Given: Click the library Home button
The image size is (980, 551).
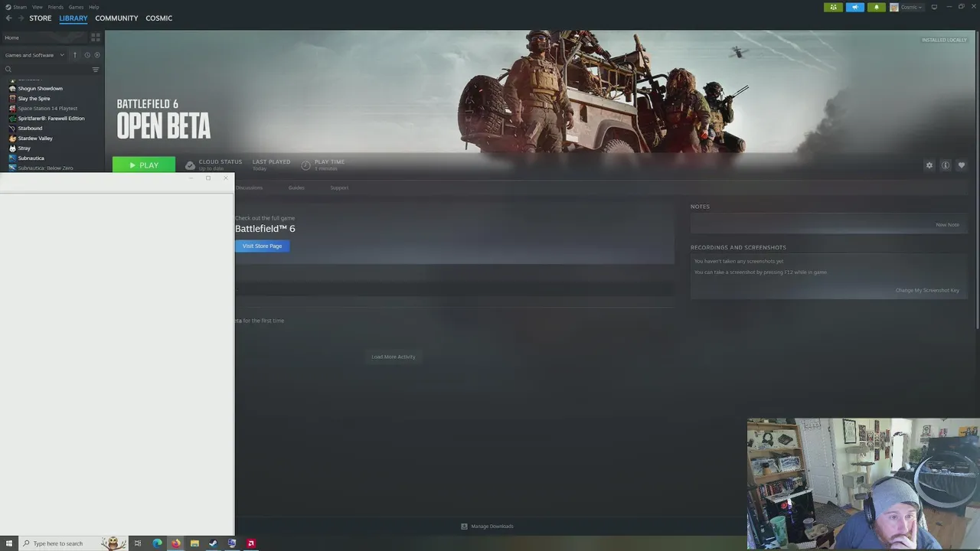Looking at the screenshot, I should tap(12, 37).
